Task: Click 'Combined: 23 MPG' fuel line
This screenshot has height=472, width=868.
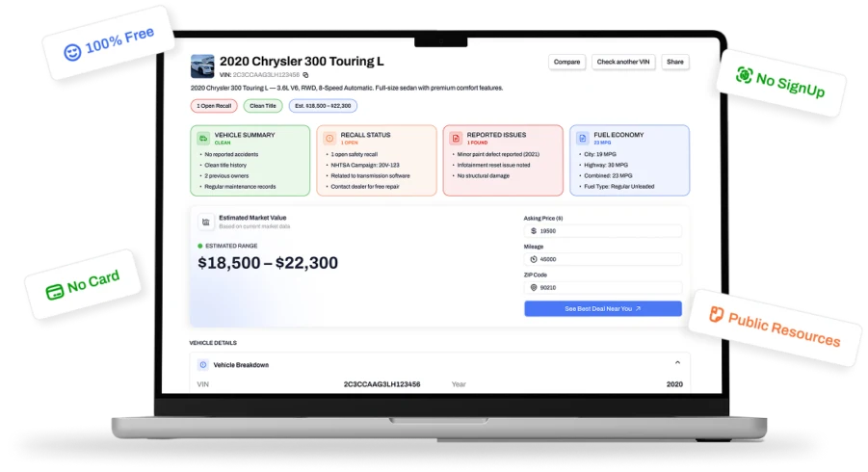Action: tap(608, 175)
